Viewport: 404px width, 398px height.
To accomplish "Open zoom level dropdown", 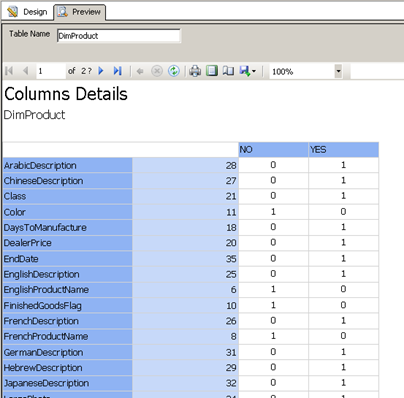I will coord(338,71).
